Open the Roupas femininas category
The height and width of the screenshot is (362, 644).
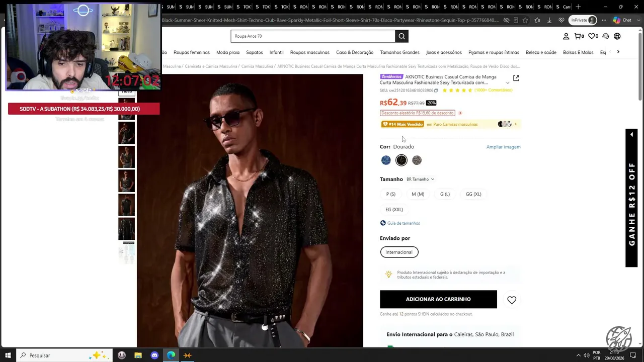click(192, 52)
